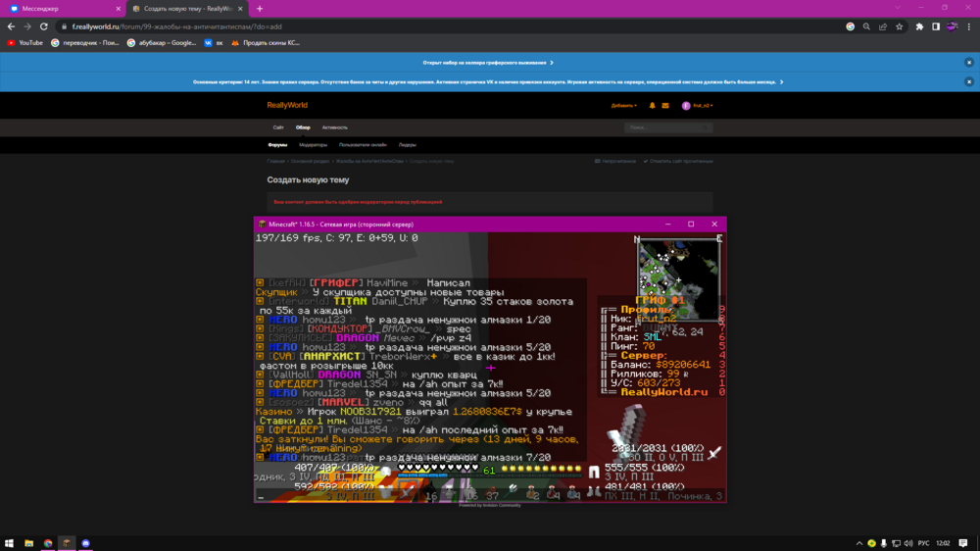Share this page via address bar icon

[x=883, y=26]
